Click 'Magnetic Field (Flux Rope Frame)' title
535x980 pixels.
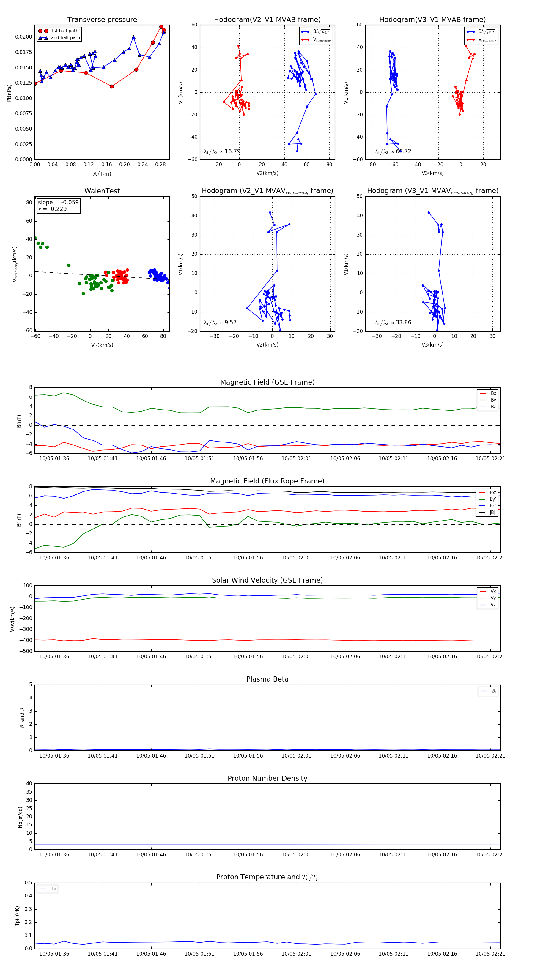click(x=267, y=481)
